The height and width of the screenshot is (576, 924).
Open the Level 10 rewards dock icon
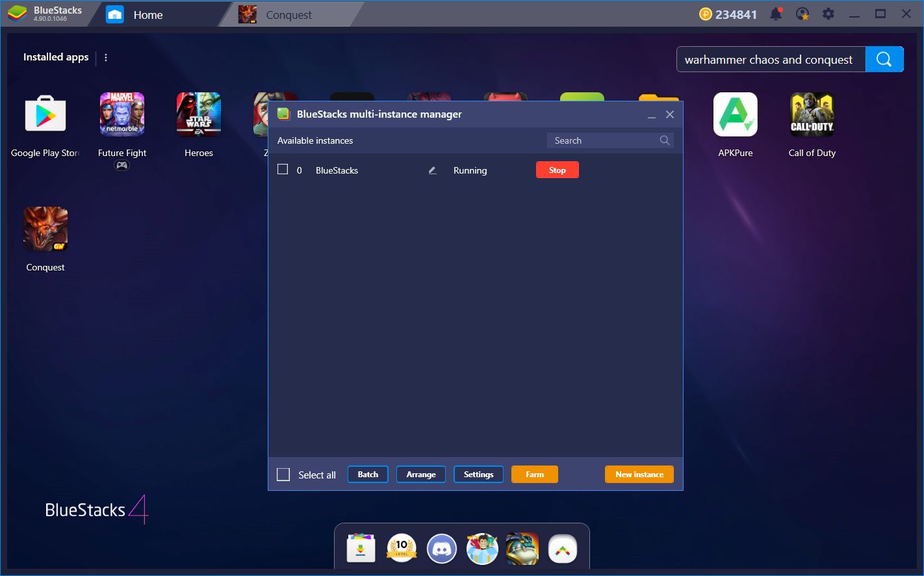point(402,549)
